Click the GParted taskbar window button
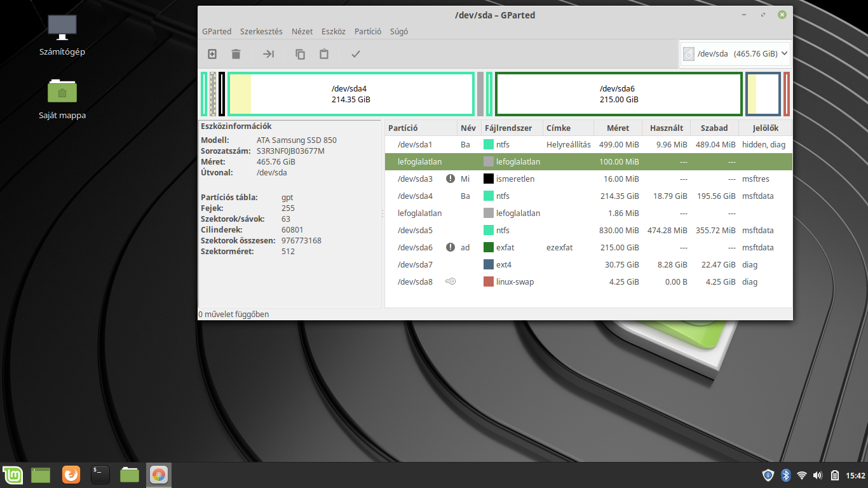868x488 pixels. coord(159,475)
